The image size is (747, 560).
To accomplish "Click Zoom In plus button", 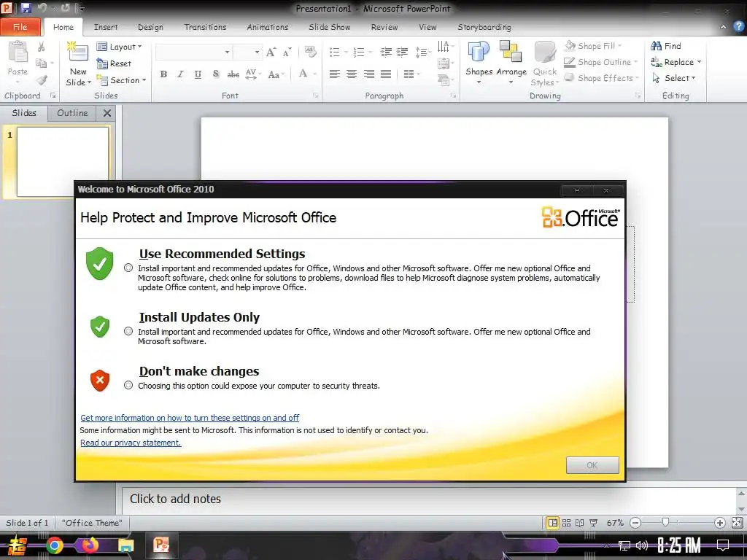I will (720, 523).
